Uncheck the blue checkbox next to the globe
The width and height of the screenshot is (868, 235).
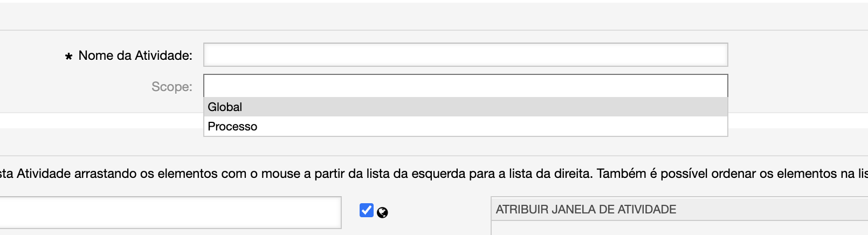[x=367, y=210]
